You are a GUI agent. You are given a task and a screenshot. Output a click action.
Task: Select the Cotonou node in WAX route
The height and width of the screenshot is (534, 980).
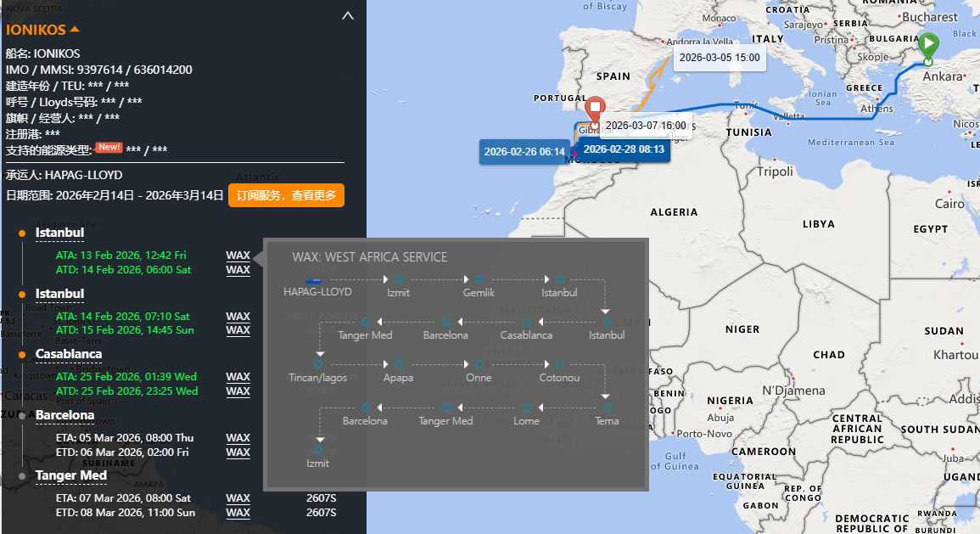click(559, 364)
